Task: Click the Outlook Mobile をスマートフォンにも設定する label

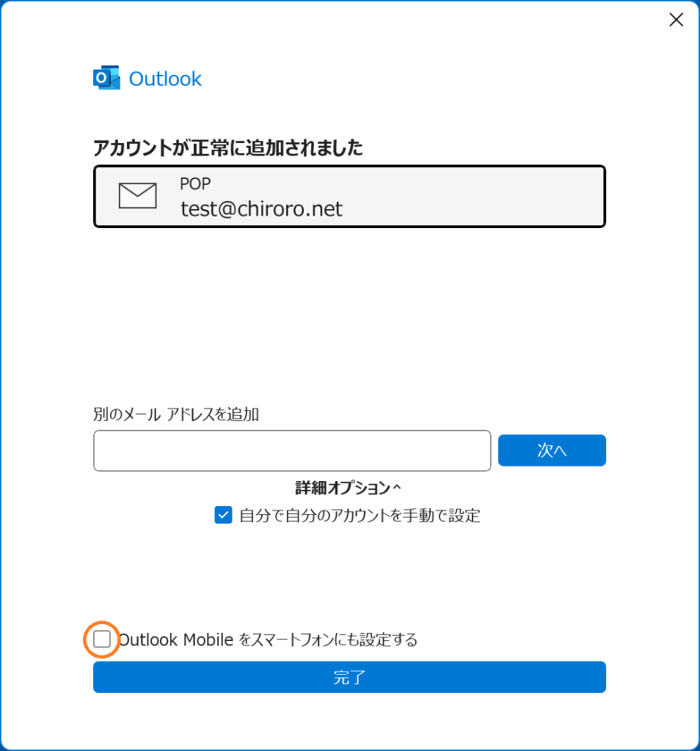Action: point(268,640)
